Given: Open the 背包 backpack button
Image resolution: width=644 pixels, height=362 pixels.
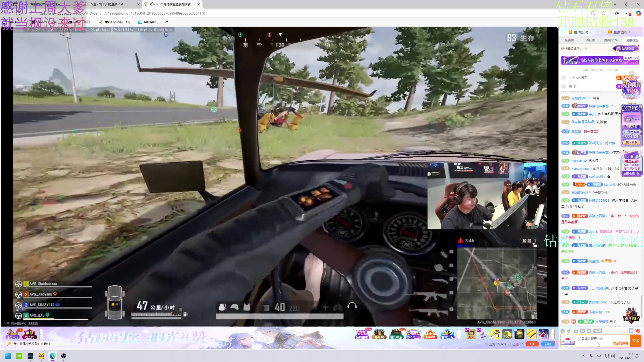Looking at the screenshot, I should click(x=548, y=344).
